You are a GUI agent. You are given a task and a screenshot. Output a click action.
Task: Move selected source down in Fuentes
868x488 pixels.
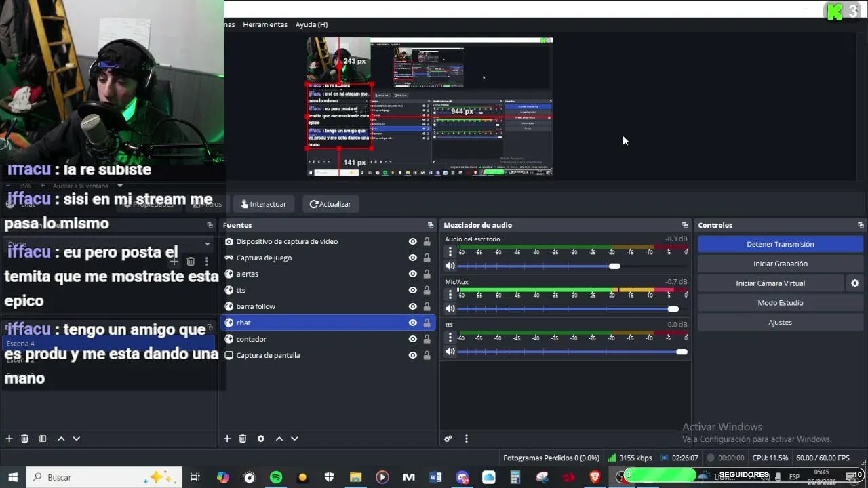coord(294,439)
